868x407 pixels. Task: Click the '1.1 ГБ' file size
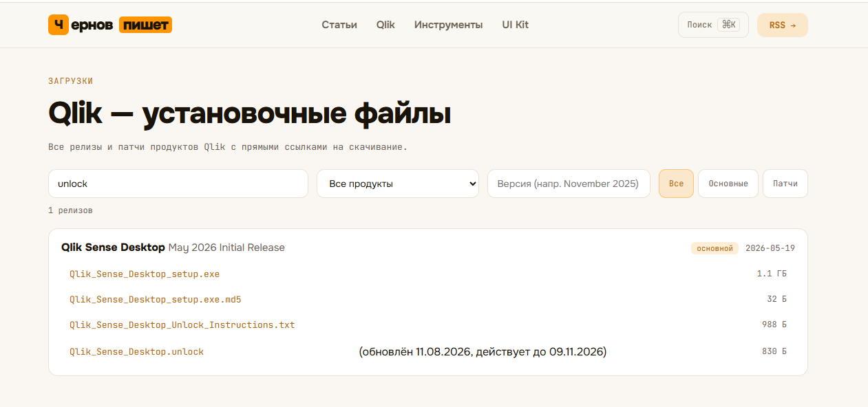coord(772,274)
